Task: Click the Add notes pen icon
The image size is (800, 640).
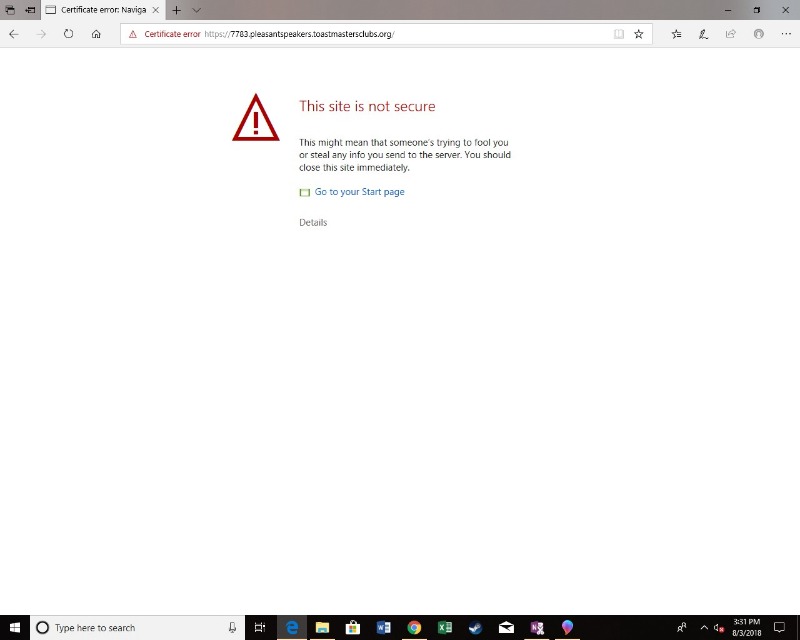Action: tap(704, 34)
